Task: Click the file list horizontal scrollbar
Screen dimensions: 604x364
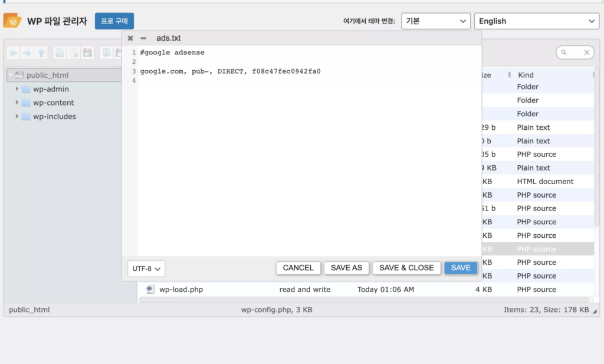Action: [x=364, y=300]
